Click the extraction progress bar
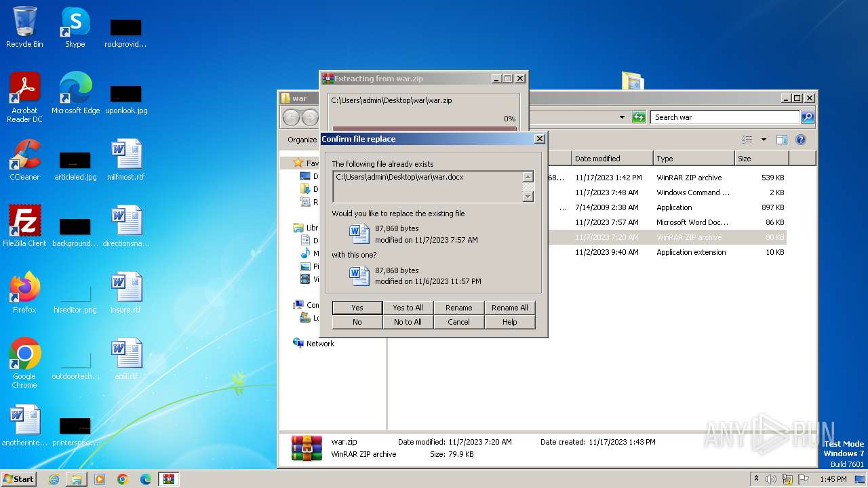The height and width of the screenshot is (488, 868). 425,128
